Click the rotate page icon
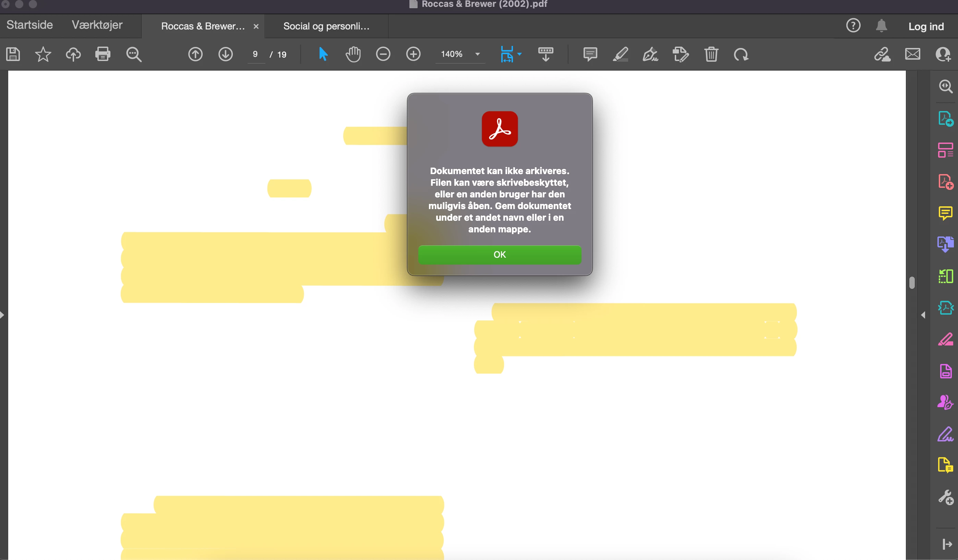This screenshot has height=560, width=958. [741, 54]
